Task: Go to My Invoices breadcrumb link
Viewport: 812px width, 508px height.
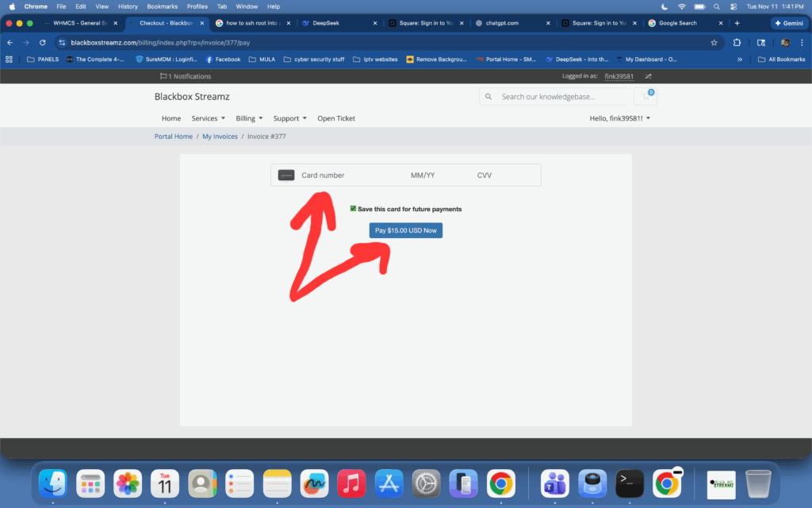Action: pyautogui.click(x=220, y=137)
